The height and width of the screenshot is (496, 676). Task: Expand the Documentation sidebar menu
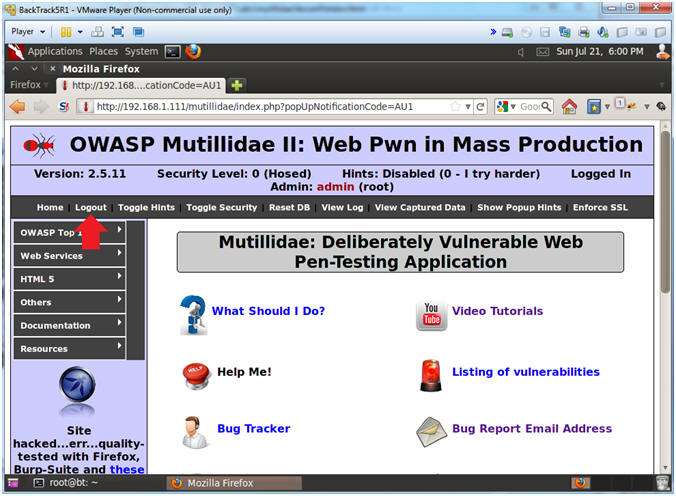(x=69, y=325)
